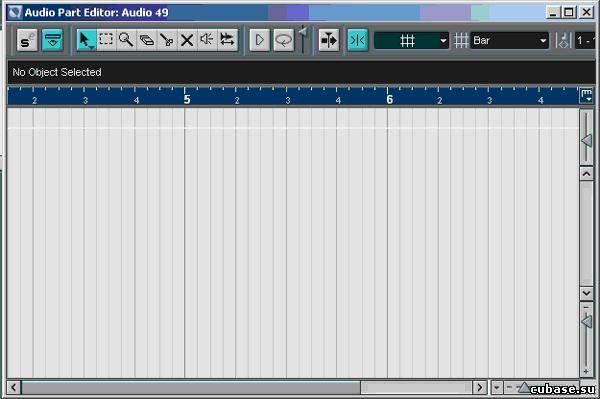
Task: Click the Audio Part Editor window icon
Action: click(15, 12)
